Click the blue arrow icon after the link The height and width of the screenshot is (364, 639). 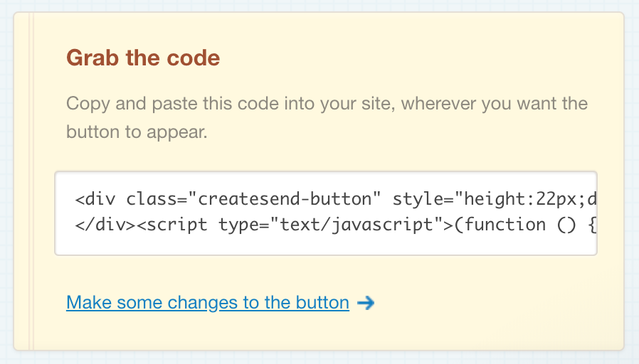click(366, 303)
